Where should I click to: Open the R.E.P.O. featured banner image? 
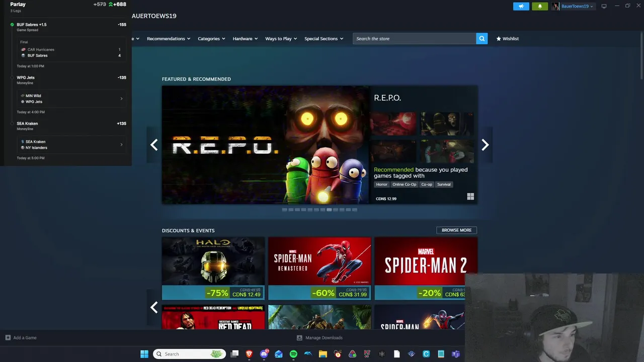[x=265, y=145]
